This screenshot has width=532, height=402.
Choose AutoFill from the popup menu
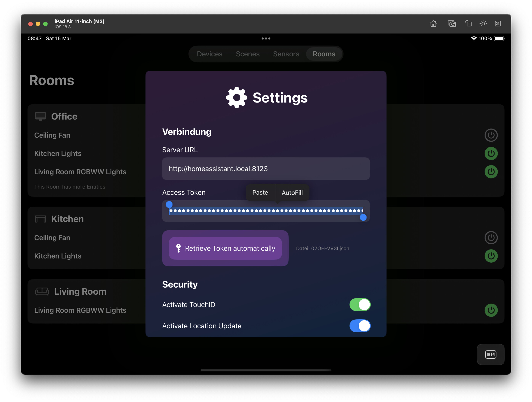[x=292, y=192]
